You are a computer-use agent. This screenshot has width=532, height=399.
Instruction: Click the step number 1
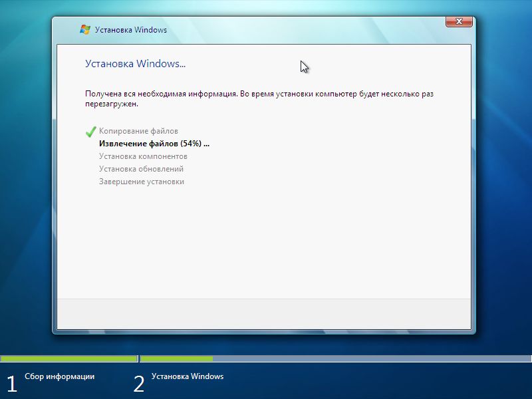tap(12, 384)
